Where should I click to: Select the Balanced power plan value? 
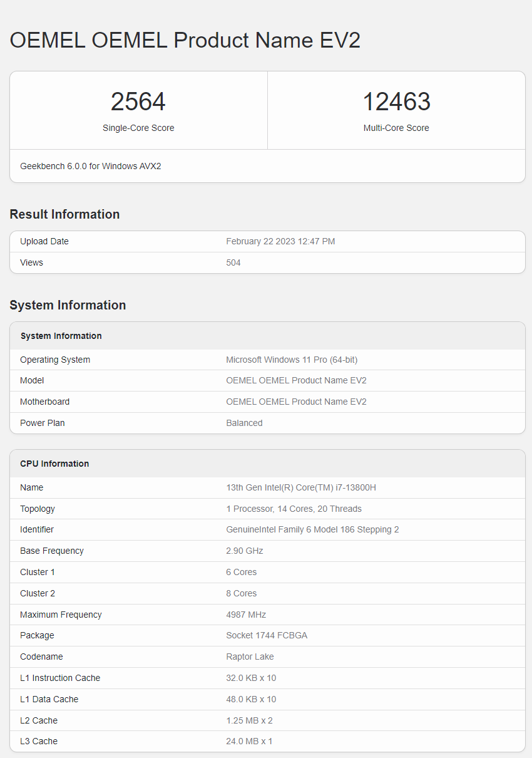pos(244,423)
